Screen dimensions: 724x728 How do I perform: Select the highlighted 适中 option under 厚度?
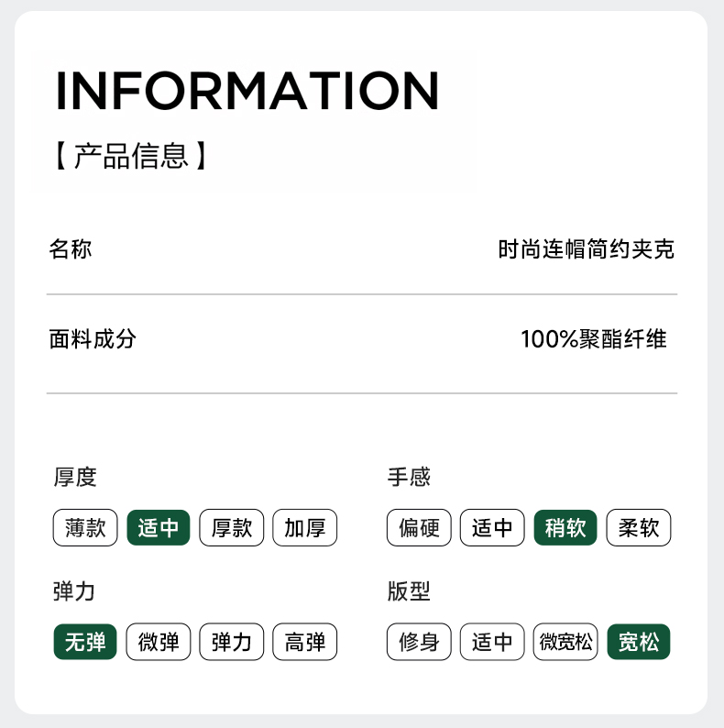coord(159,528)
